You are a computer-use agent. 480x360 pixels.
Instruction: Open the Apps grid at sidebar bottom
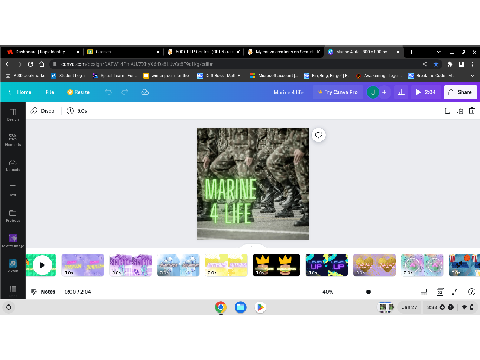pyautogui.click(x=13, y=289)
